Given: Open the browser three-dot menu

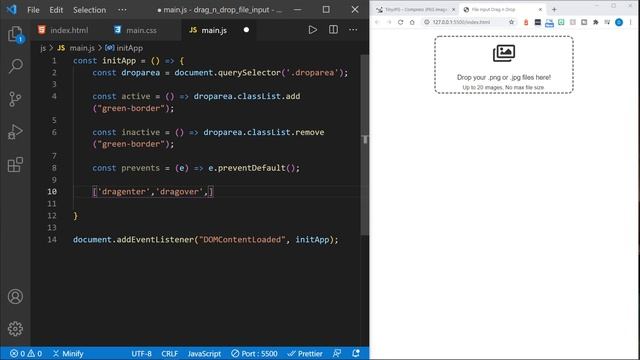Looking at the screenshot, I should point(631,22).
